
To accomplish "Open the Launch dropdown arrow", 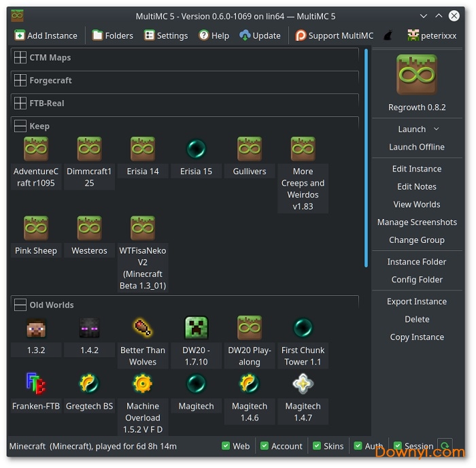I will 437,129.
